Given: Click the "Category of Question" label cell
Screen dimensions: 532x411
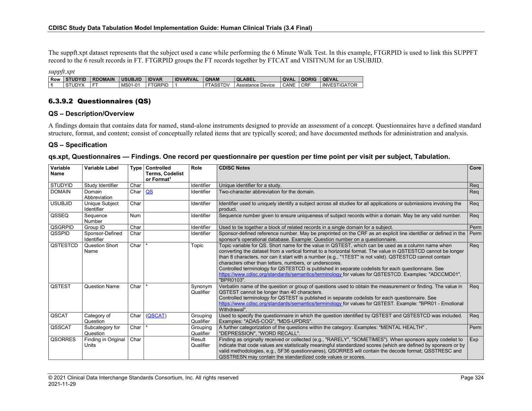Looking at the screenshot, I should coord(105,318).
